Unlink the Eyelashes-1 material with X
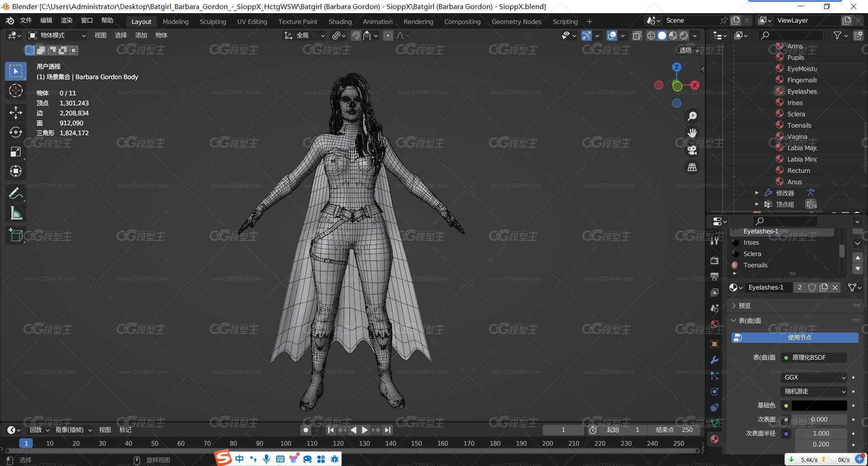The height and width of the screenshot is (466, 868). (835, 287)
